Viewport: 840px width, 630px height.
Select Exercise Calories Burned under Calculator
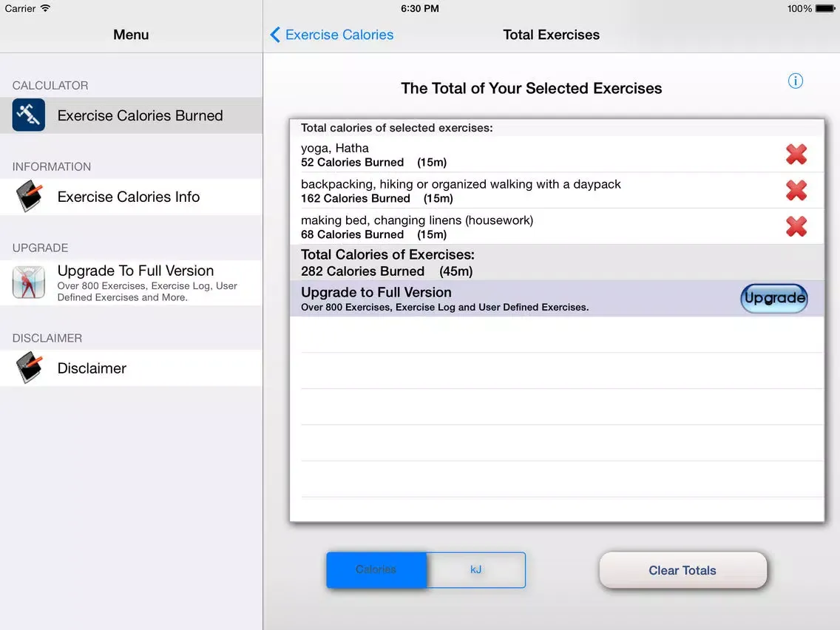140,115
